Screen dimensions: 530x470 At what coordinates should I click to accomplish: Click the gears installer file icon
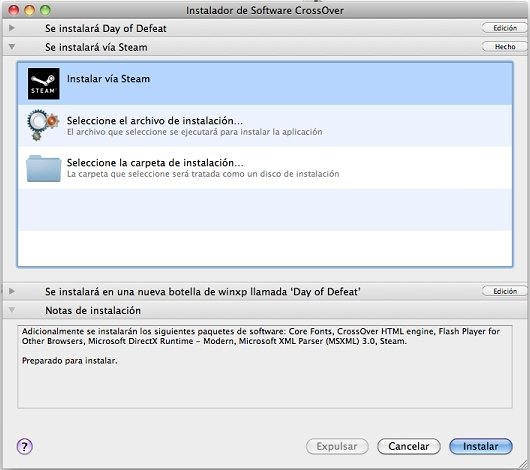[x=43, y=125]
